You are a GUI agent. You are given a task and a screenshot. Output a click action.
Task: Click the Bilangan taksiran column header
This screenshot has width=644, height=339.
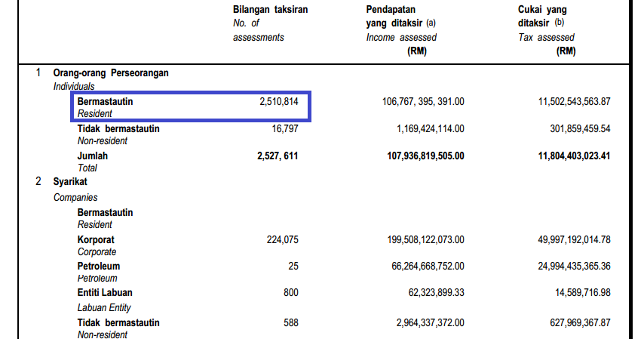coord(270,23)
